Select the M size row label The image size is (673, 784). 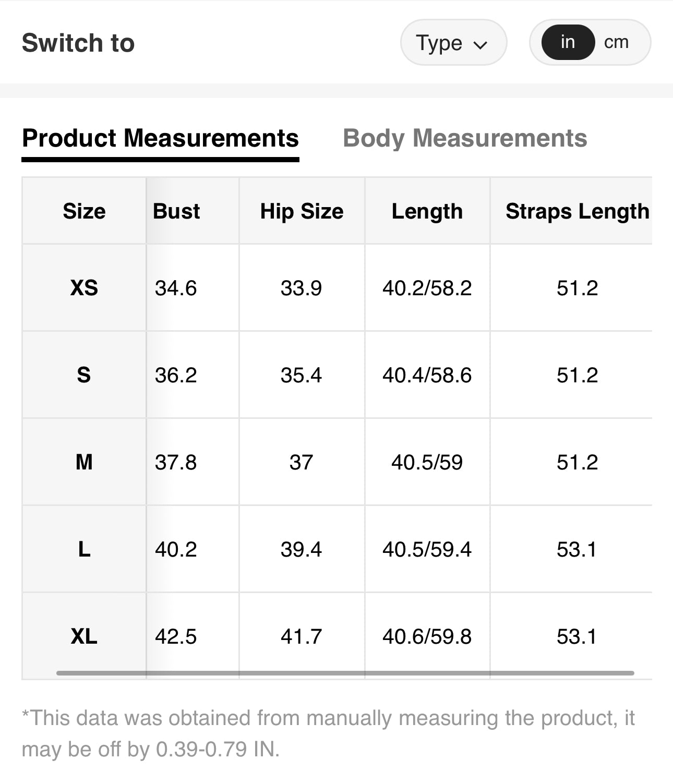click(84, 462)
